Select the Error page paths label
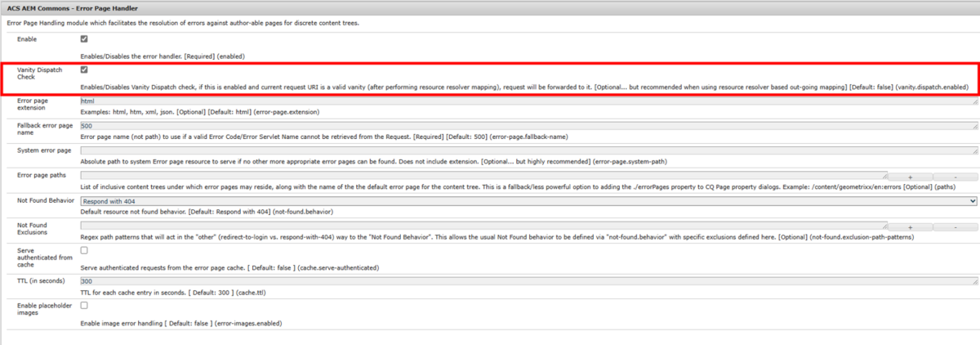 41,176
